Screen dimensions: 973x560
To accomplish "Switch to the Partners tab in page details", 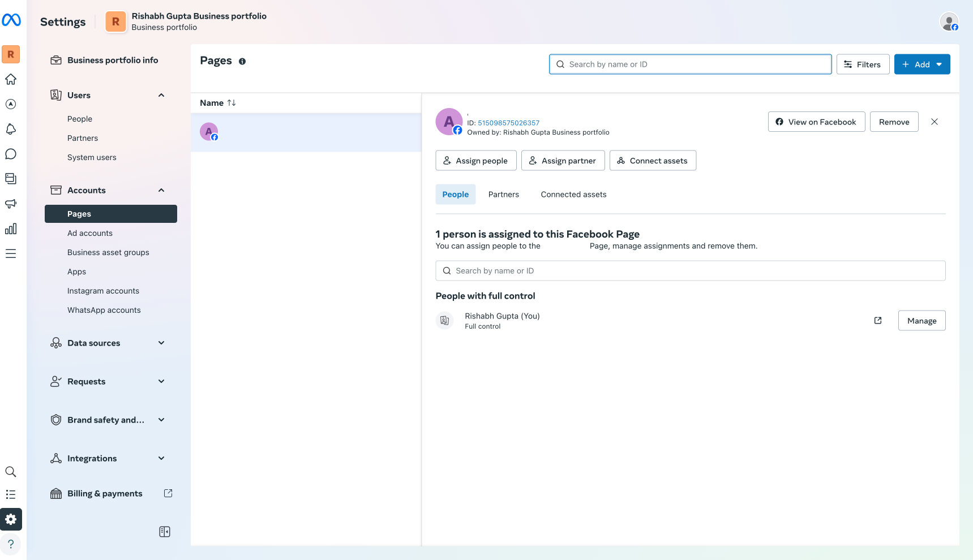I will click(504, 195).
